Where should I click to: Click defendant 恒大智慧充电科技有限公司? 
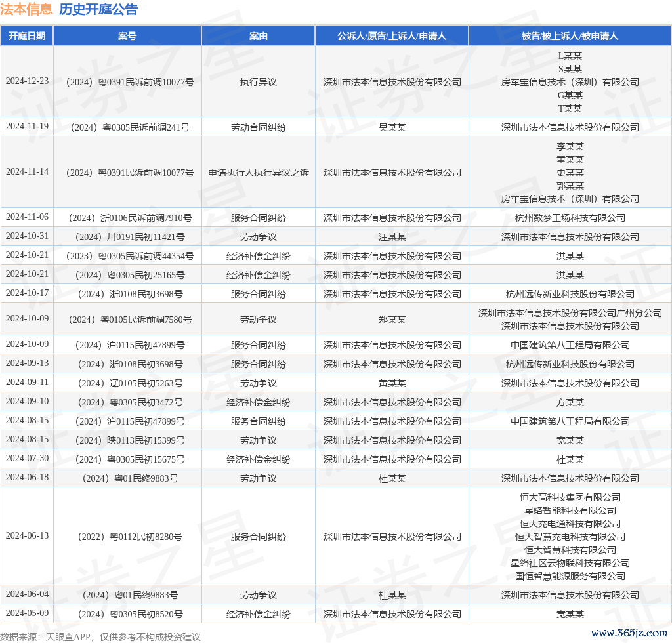570,537
